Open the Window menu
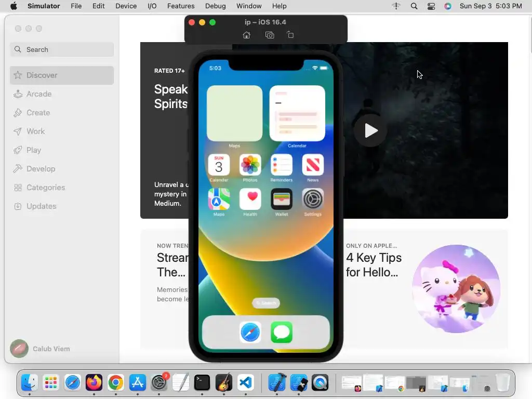This screenshot has width=532, height=399. point(249,6)
